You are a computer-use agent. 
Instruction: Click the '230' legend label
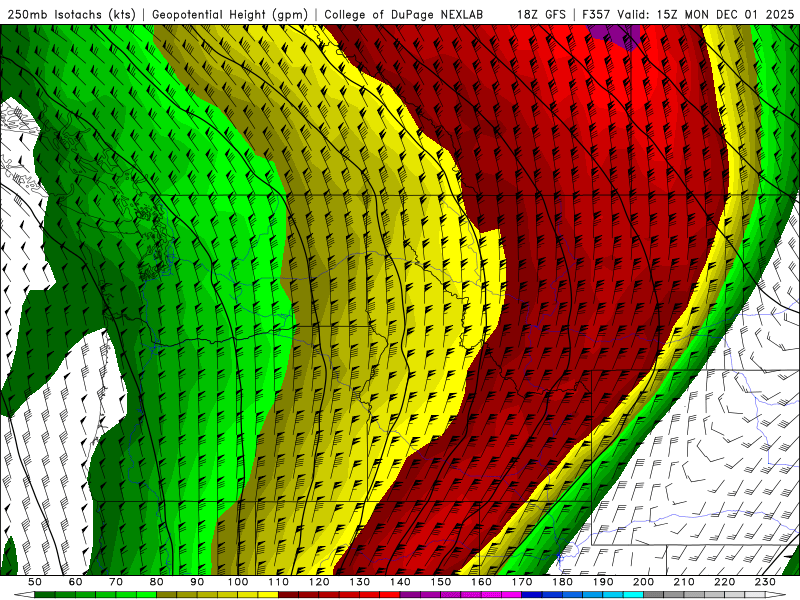(x=765, y=582)
